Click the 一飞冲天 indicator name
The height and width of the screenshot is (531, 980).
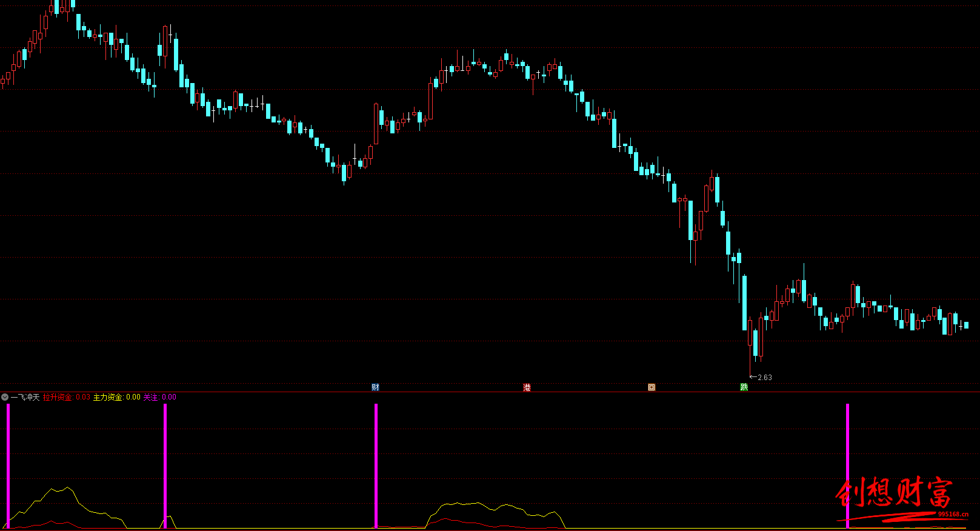[25, 398]
